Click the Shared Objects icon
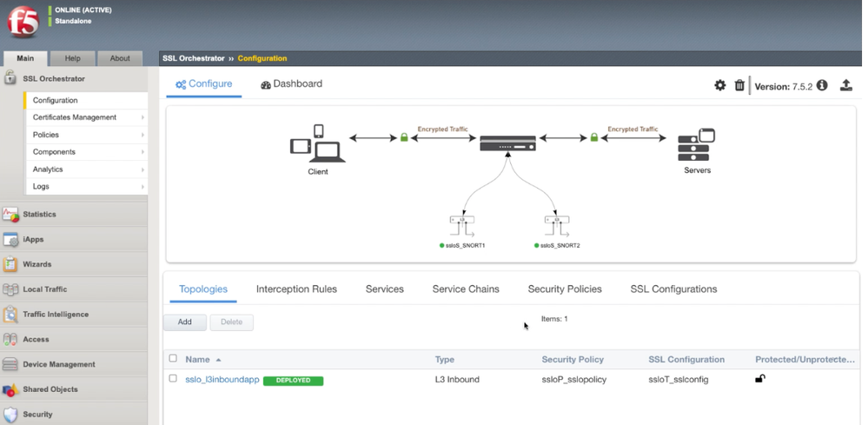Screen dimensions: 868x425 click(x=10, y=389)
